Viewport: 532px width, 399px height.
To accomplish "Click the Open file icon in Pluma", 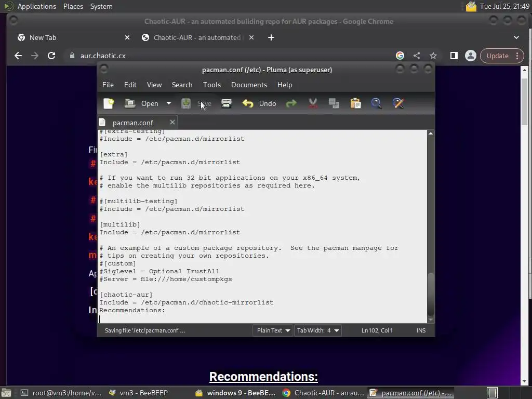I will (130, 103).
